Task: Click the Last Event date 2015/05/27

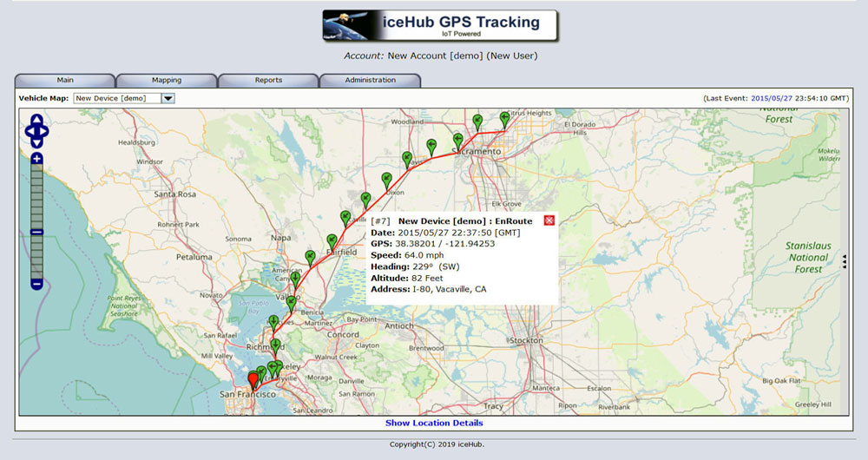Action: (x=772, y=98)
